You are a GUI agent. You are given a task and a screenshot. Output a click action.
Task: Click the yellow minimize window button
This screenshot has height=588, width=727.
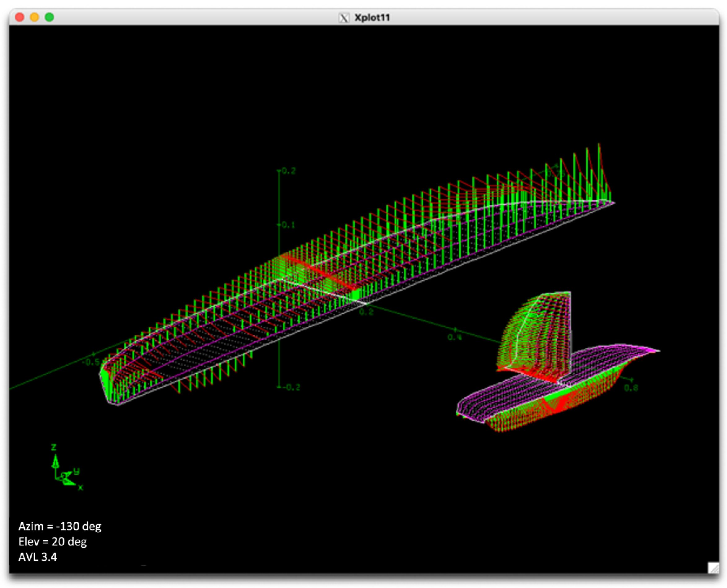coord(35,17)
